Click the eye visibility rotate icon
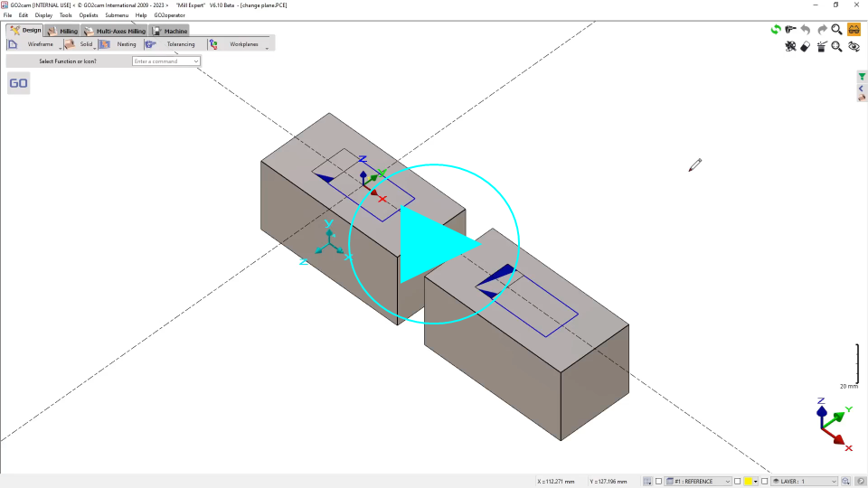 click(854, 47)
